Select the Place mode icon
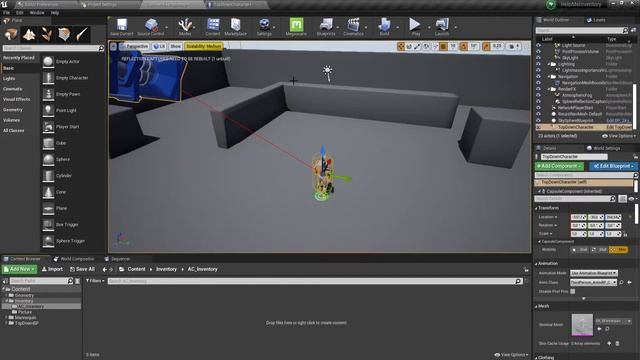The height and width of the screenshot is (360, 640). 11,34
